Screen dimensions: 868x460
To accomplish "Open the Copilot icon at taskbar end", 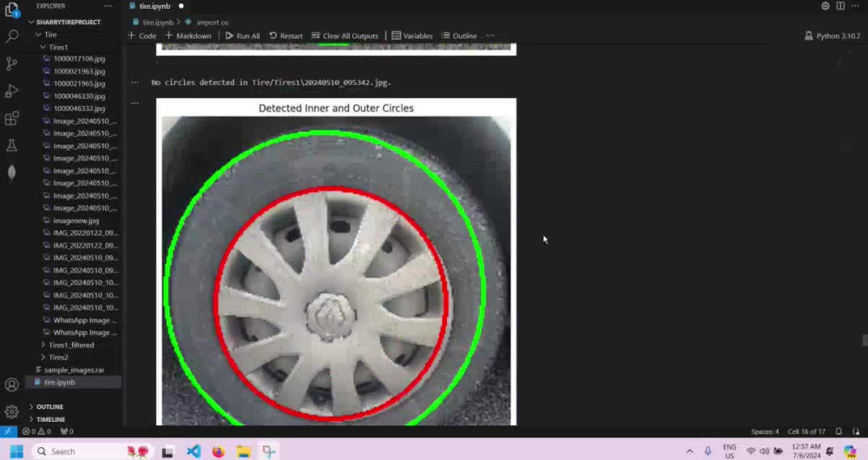I will tap(851, 451).
